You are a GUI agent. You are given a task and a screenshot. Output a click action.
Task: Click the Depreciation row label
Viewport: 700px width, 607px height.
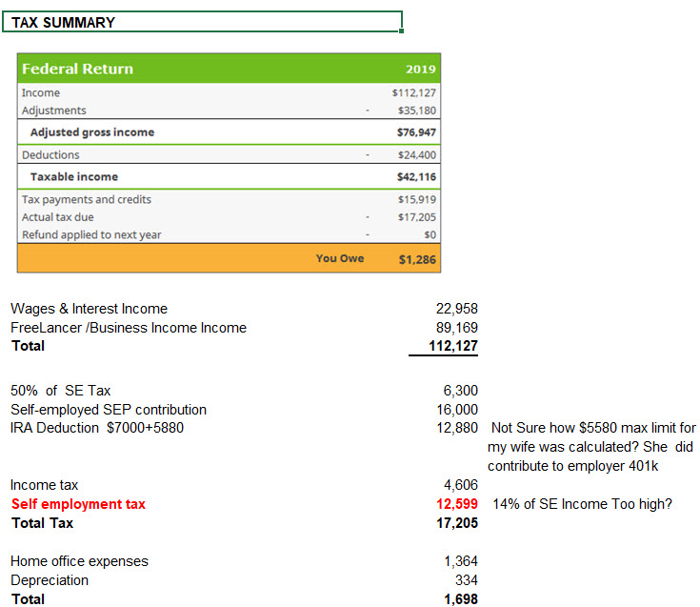pyautogui.click(x=50, y=580)
